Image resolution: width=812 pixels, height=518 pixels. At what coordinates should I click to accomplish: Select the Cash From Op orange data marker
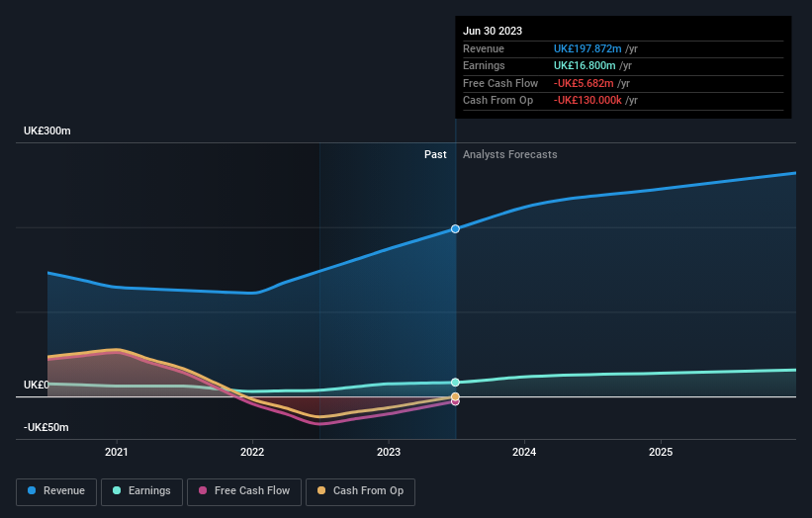455,397
